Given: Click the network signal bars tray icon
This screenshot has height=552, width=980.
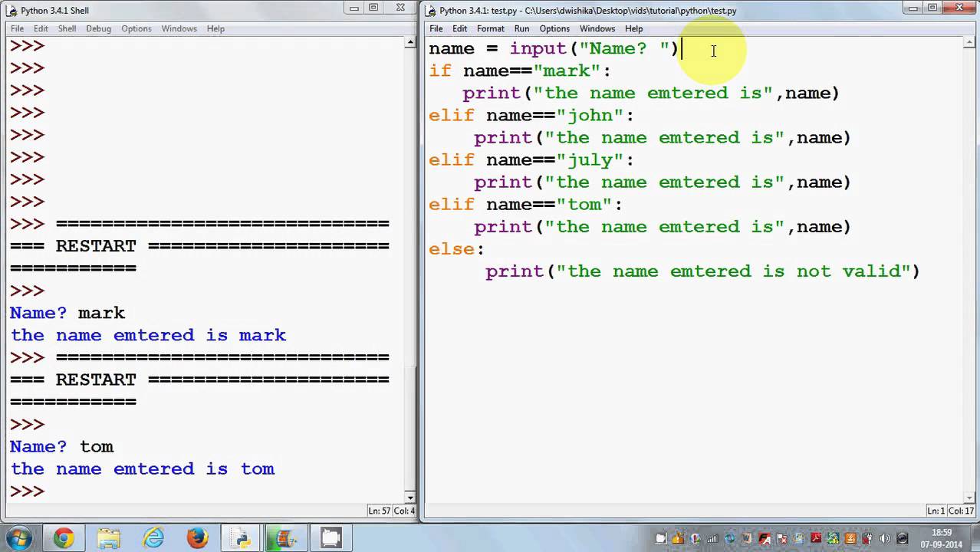Looking at the screenshot, I should click(712, 538).
